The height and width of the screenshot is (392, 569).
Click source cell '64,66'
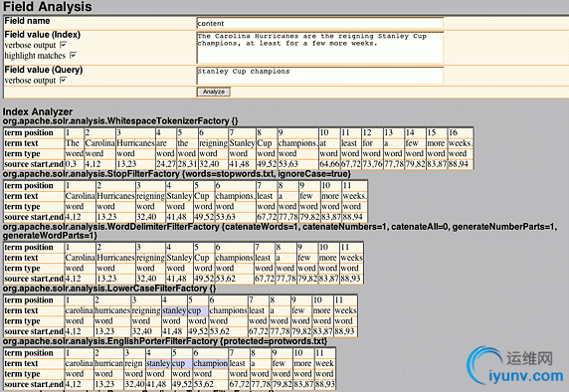tap(329, 164)
